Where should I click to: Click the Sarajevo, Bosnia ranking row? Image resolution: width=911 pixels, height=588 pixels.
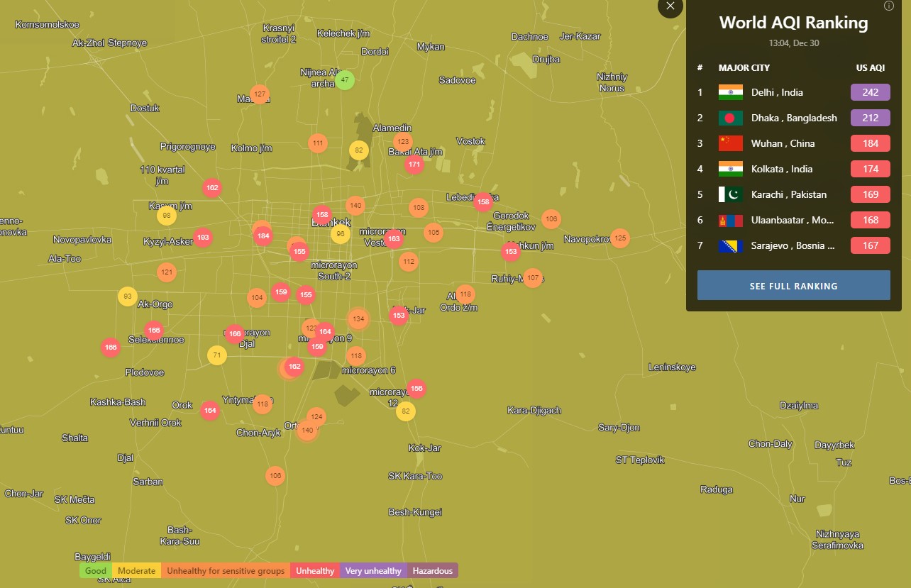click(x=793, y=245)
